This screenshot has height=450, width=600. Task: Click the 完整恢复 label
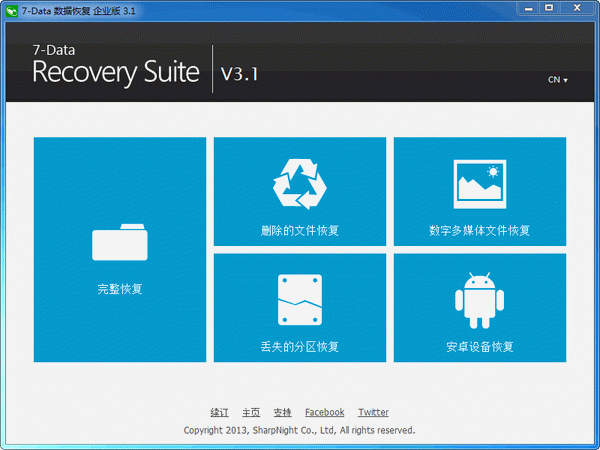[120, 289]
